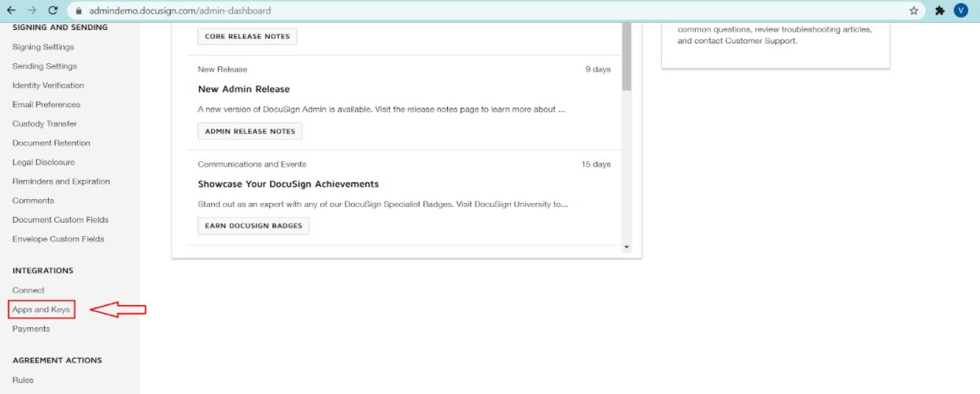The width and height of the screenshot is (980, 394).
Task: Click the Signing and Sending section header
Action: 60,28
